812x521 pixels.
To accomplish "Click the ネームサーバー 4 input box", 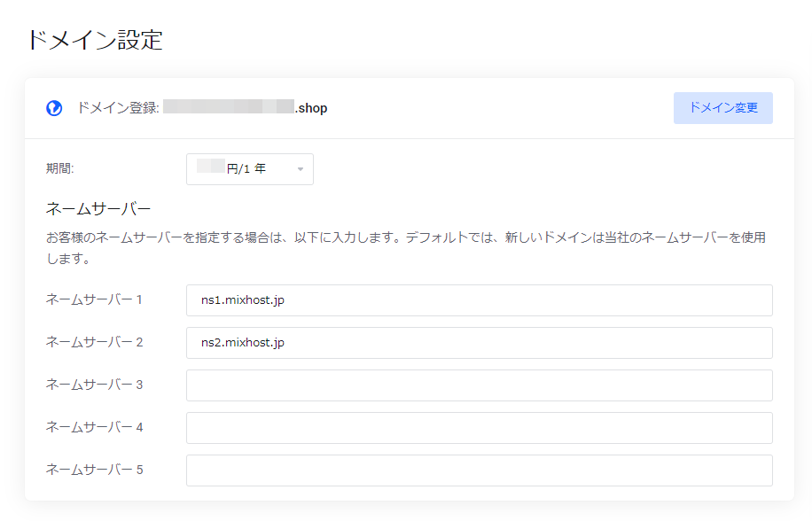I will coord(479,427).
